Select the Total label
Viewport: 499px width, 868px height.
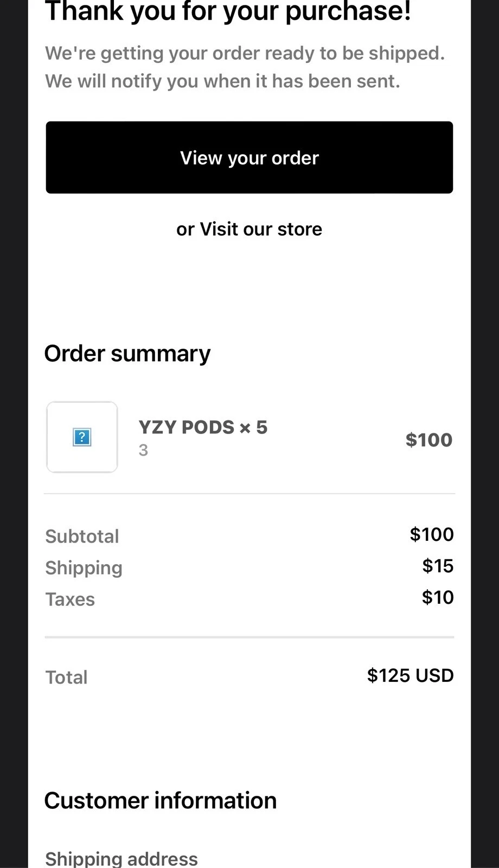pyautogui.click(x=66, y=677)
